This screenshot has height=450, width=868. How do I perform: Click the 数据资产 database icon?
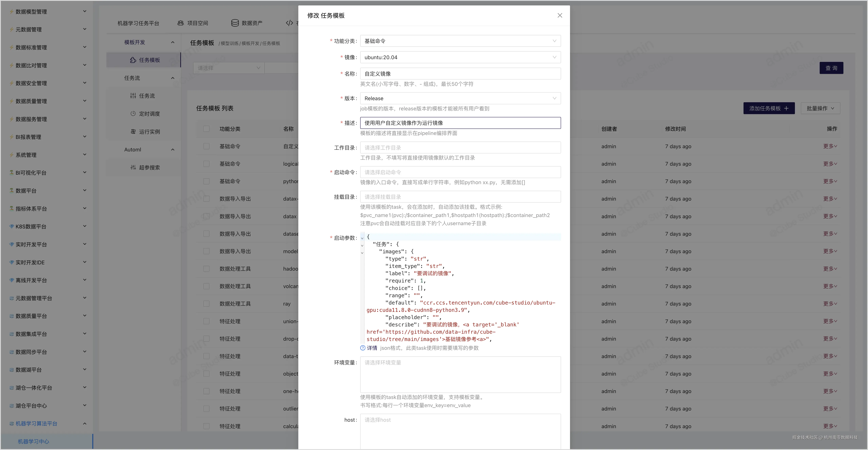[235, 23]
